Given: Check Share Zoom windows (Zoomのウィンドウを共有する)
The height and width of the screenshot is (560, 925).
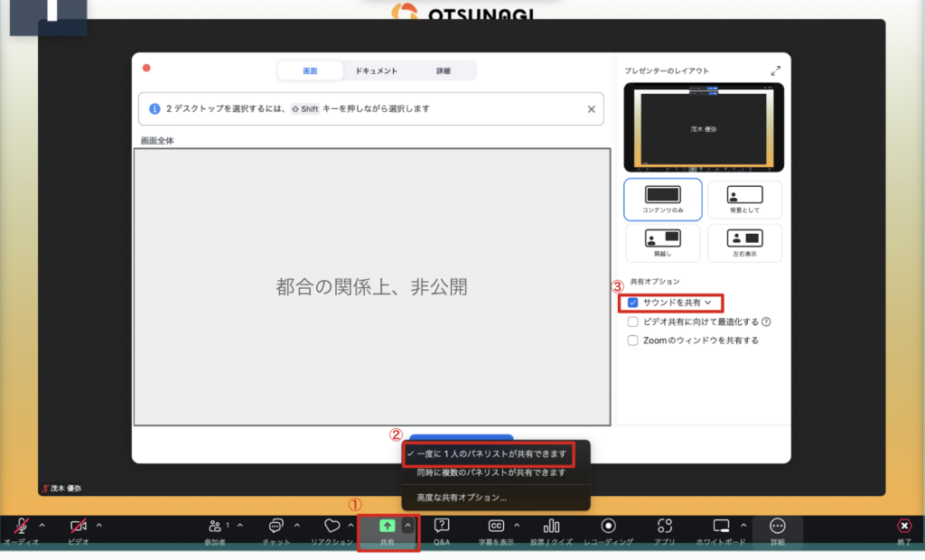Looking at the screenshot, I should click(633, 341).
